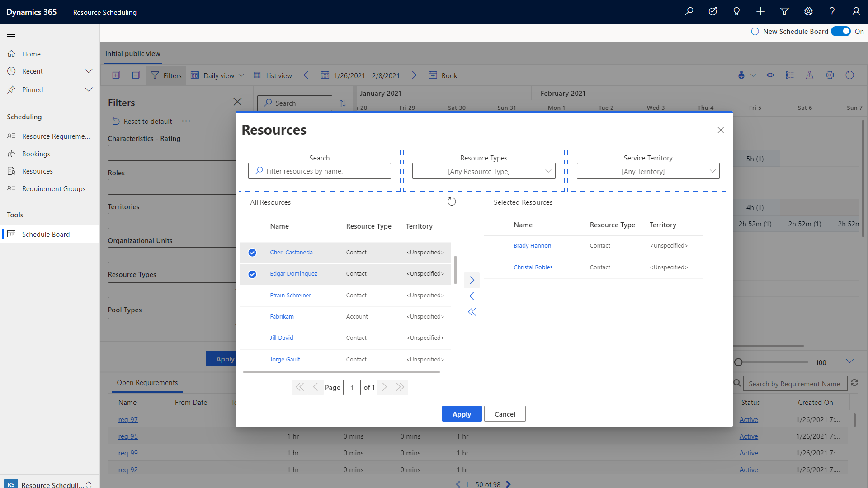Check the Cheri Castaneda checkbox
The image size is (868, 488).
coord(252,252)
